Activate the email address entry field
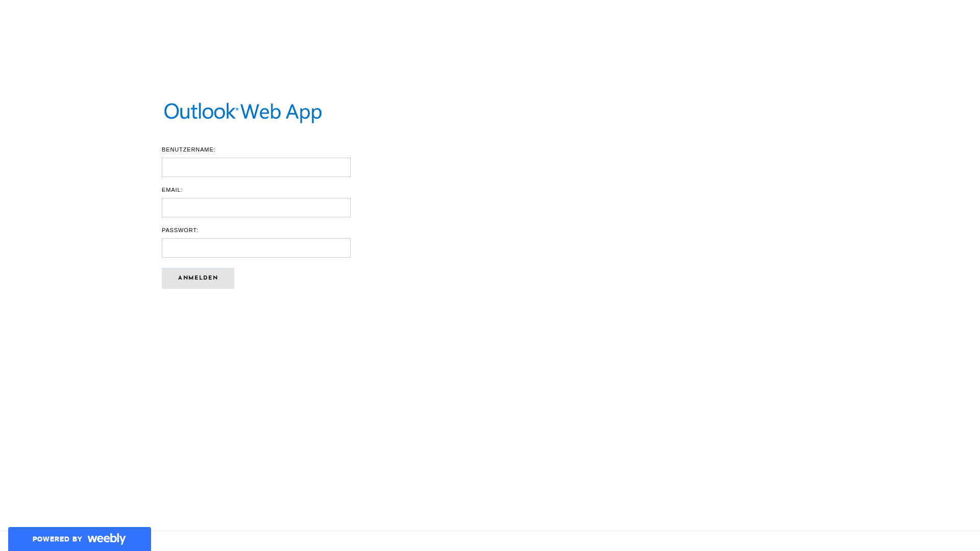The height and width of the screenshot is (551, 980). pos(256,207)
